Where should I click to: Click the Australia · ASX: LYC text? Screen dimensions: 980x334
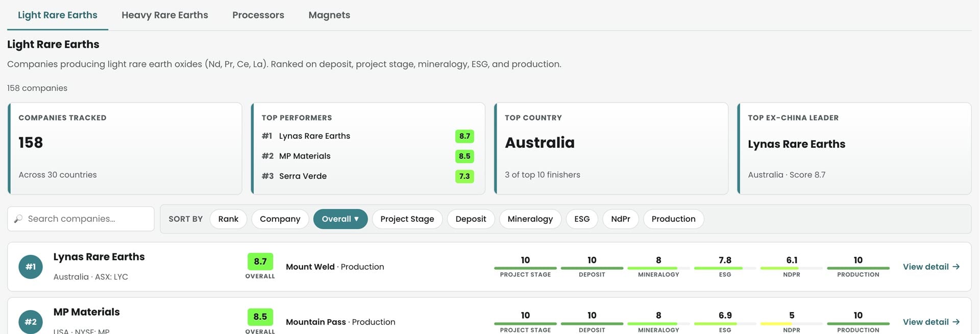point(91,277)
